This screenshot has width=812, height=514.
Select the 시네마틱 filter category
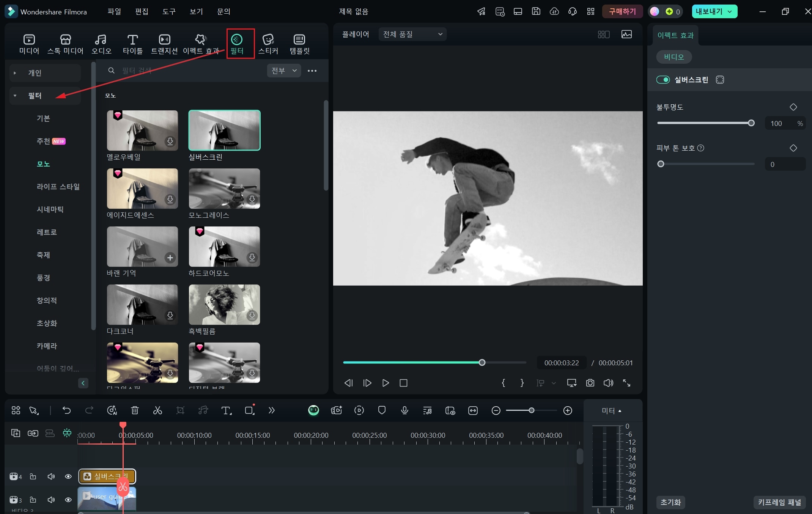(x=50, y=209)
